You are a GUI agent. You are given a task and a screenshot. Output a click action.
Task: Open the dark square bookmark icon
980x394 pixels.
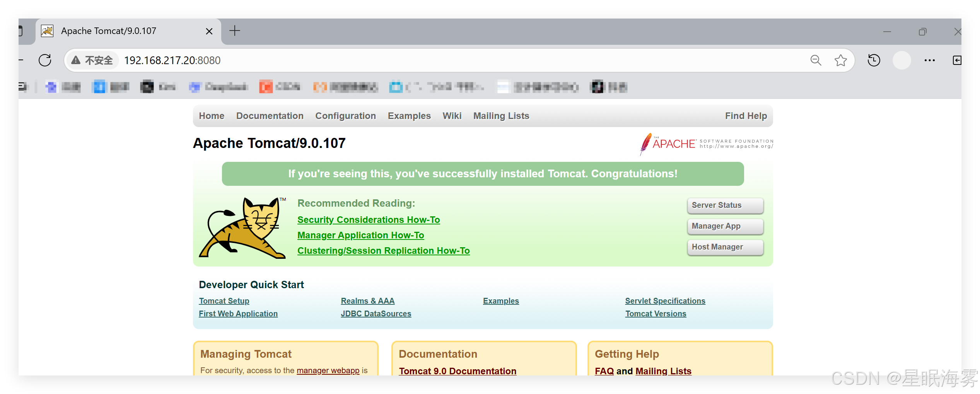tap(147, 87)
